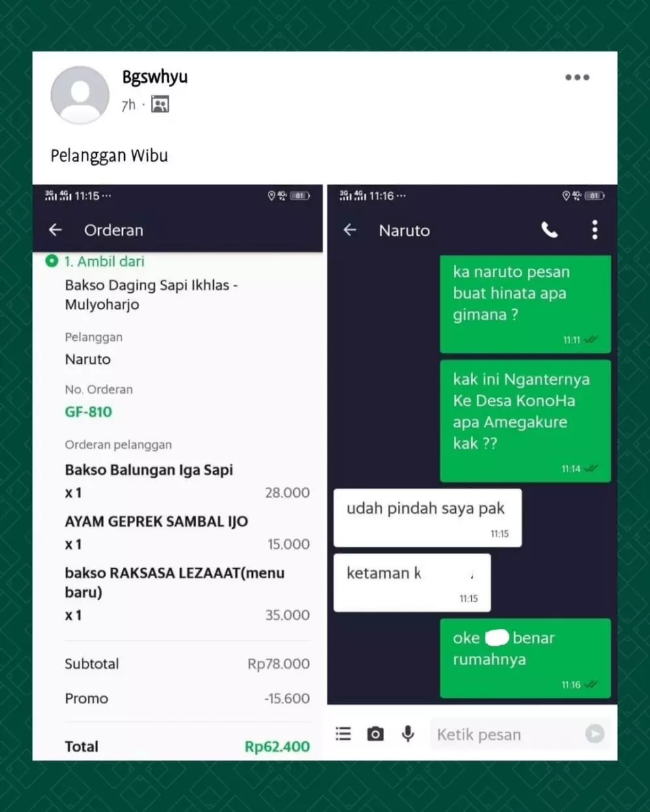Select order number GF-810

coord(88,412)
